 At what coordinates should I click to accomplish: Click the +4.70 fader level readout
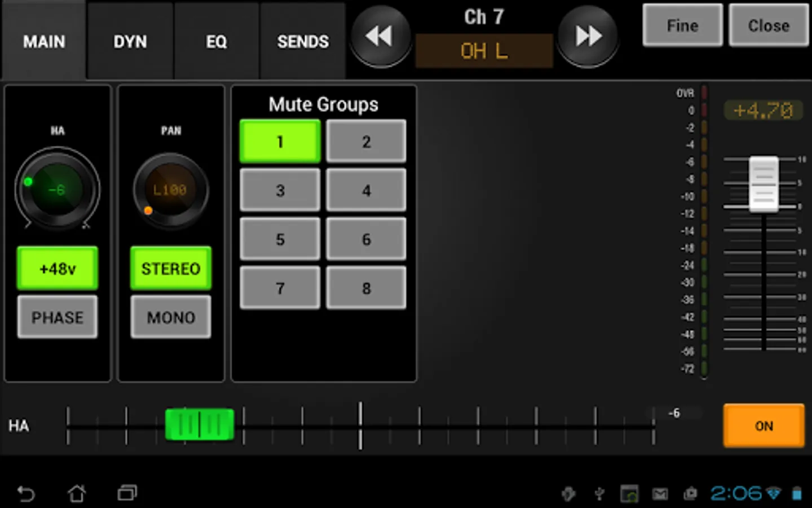point(764,110)
